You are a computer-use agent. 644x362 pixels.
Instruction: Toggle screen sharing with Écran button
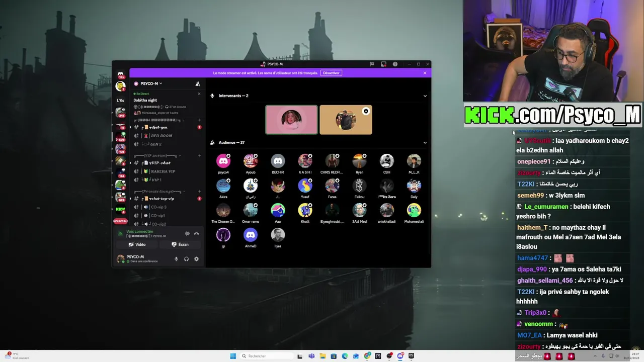(x=180, y=244)
